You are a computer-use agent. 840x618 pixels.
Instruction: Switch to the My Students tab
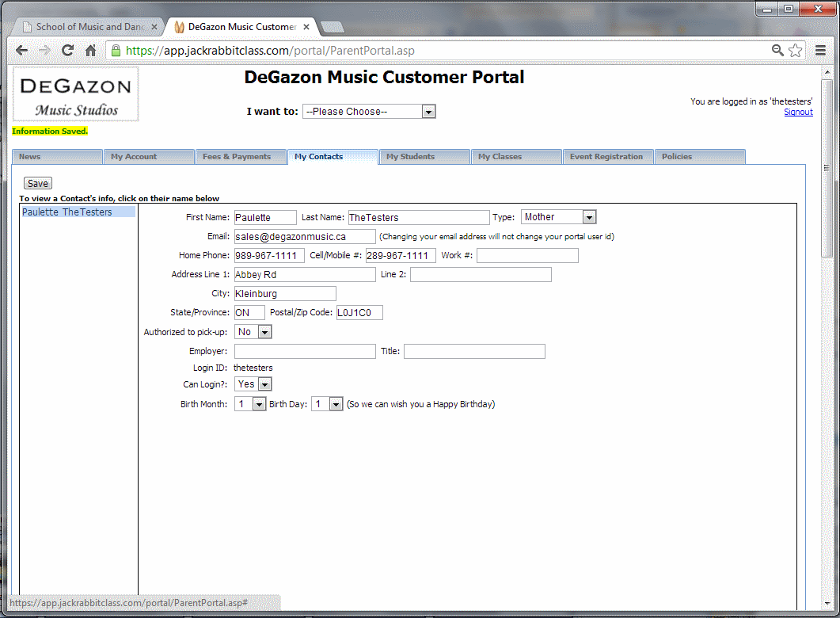tap(424, 157)
